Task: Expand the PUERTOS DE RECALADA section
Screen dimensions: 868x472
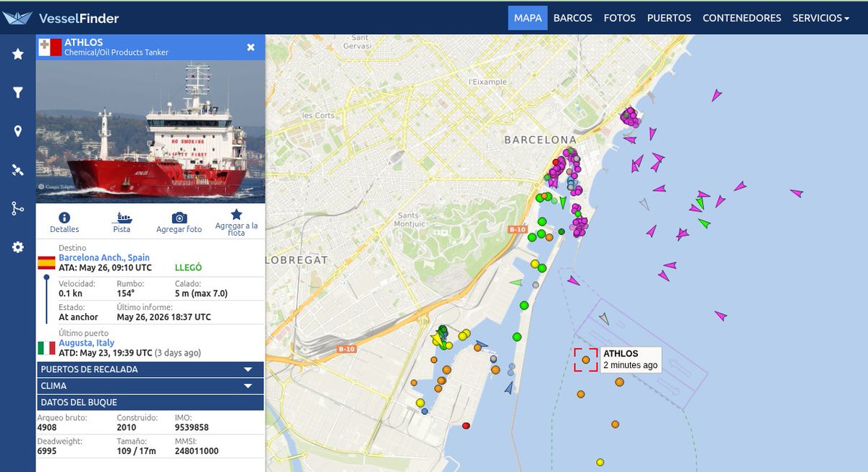Action: [150, 369]
